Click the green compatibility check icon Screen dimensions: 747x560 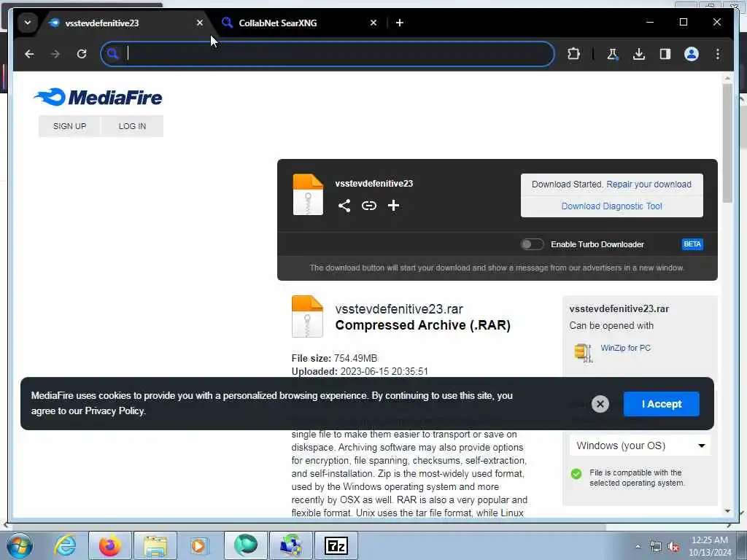pos(576,474)
